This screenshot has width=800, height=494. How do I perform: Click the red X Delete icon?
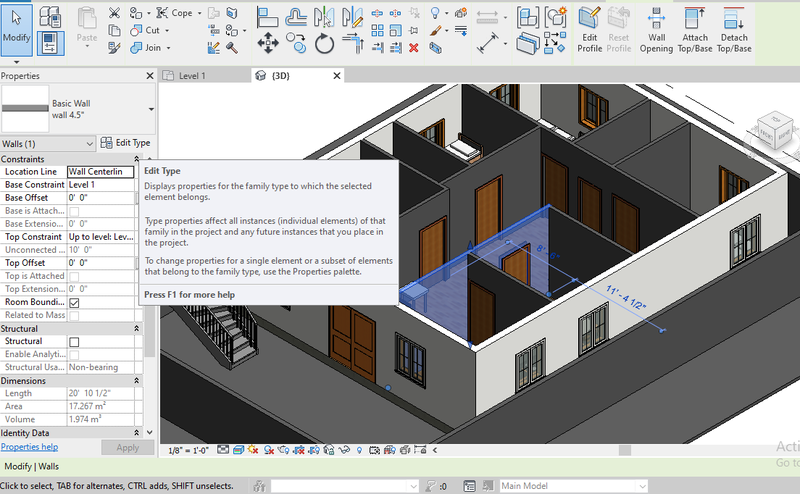(414, 48)
